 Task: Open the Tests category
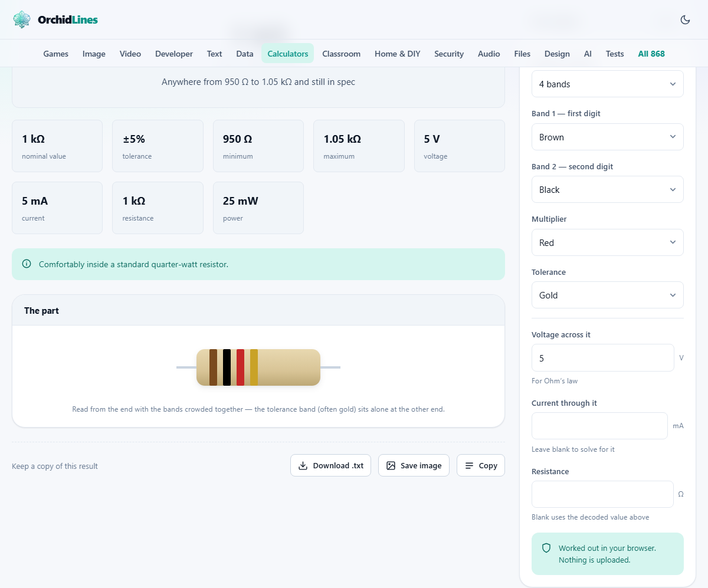tap(615, 54)
